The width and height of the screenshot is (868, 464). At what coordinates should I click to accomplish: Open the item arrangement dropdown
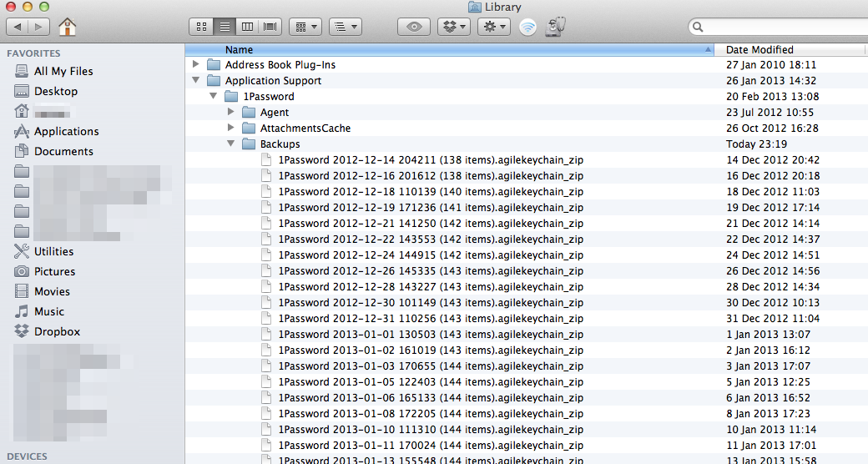coord(346,27)
